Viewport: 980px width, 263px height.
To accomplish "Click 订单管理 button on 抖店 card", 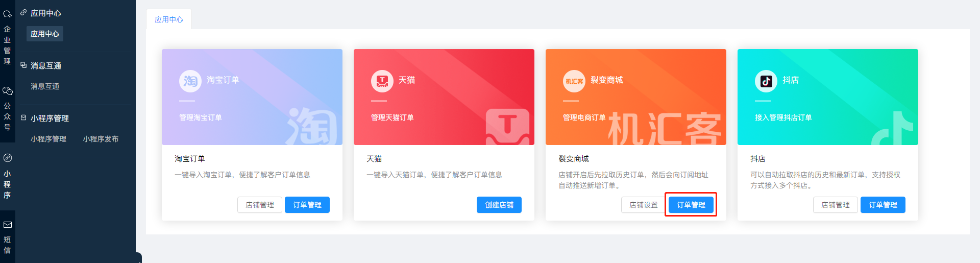I will click(x=883, y=205).
